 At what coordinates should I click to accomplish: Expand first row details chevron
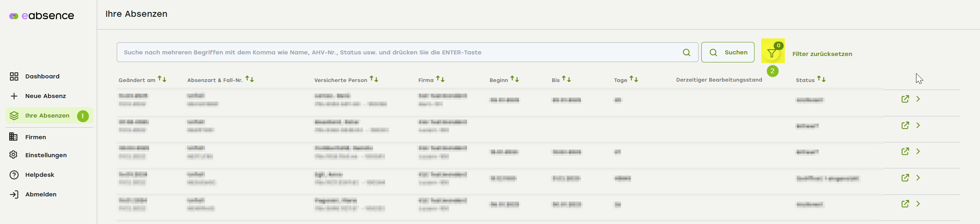[x=918, y=99]
